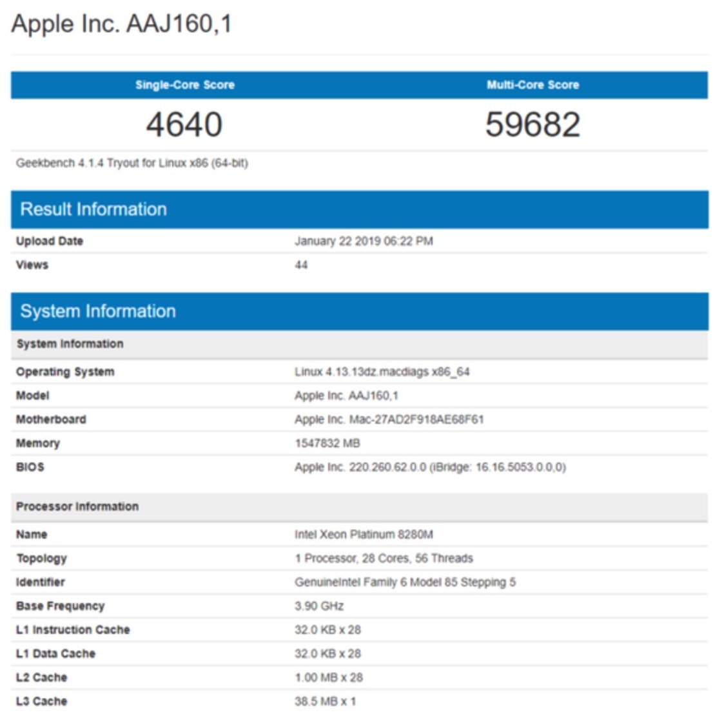Select the 1547832 MB memory value
The image size is (713, 728).
click(x=327, y=443)
